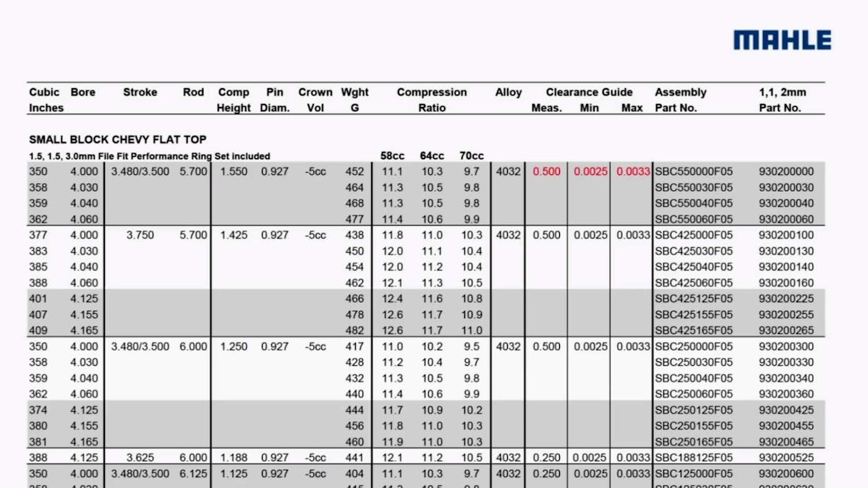Click the red 0.500 measurement value
This screenshot has width=868, height=488.
click(546, 172)
